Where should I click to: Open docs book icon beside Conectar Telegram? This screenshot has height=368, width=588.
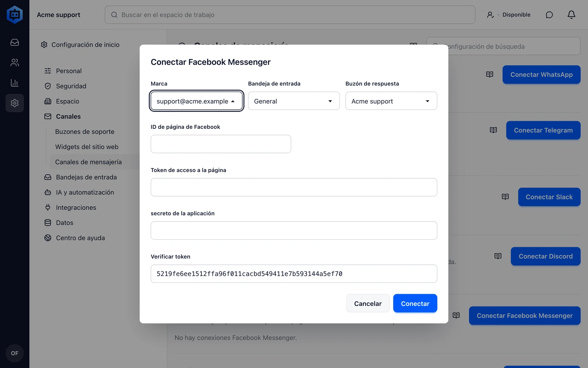click(x=493, y=130)
